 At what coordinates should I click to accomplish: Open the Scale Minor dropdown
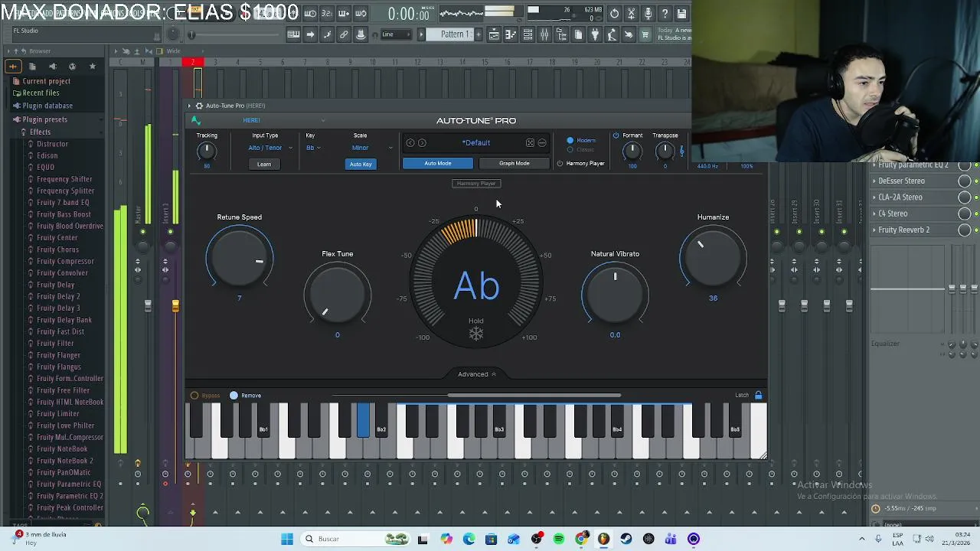(x=372, y=148)
